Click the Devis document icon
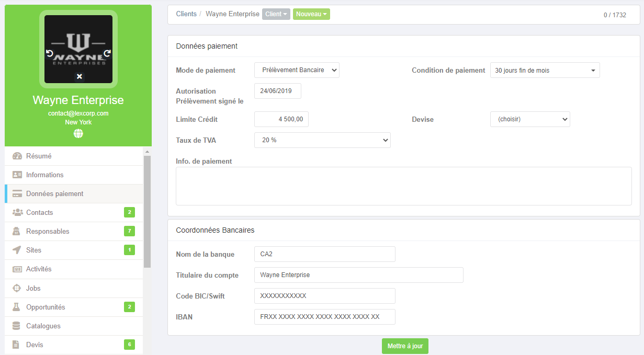Screen dimensions: 644x355 (x=16, y=345)
